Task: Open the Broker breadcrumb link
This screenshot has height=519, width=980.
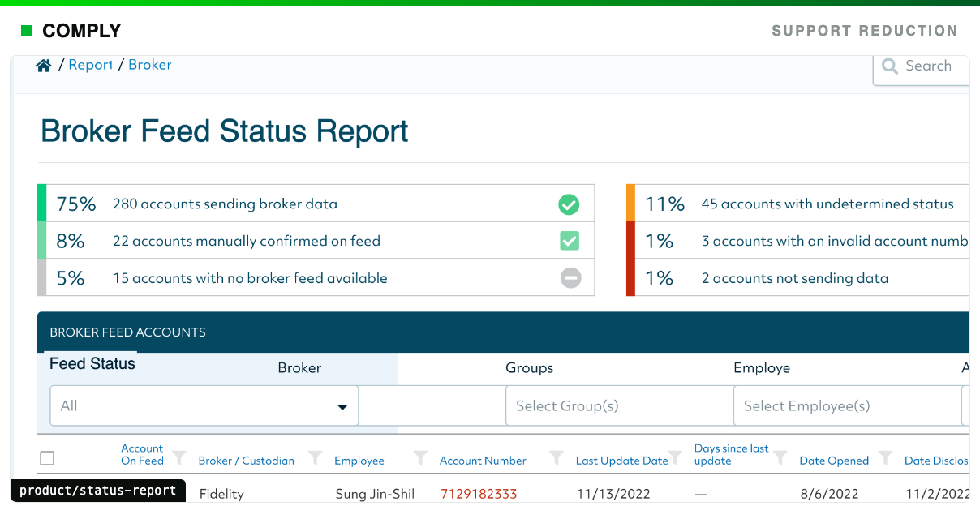Action: (150, 65)
